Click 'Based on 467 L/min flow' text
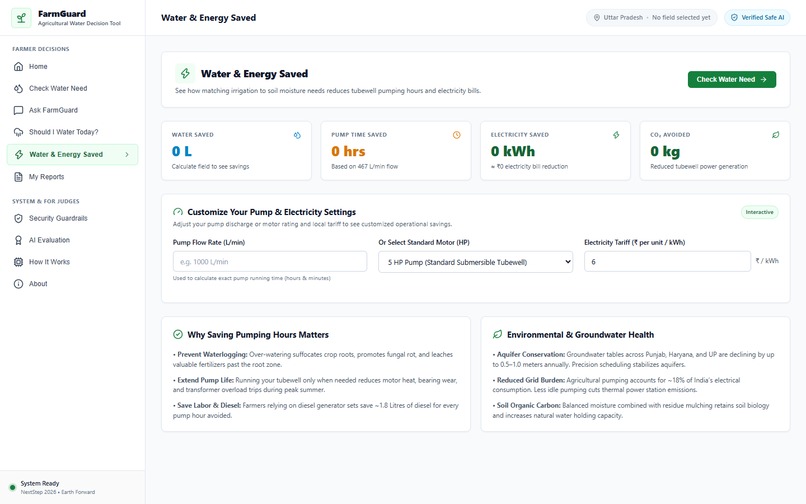This screenshot has height=504, width=806. [x=364, y=167]
